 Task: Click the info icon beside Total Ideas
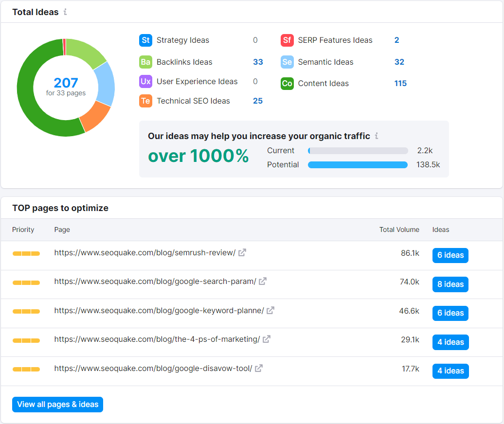tap(65, 12)
